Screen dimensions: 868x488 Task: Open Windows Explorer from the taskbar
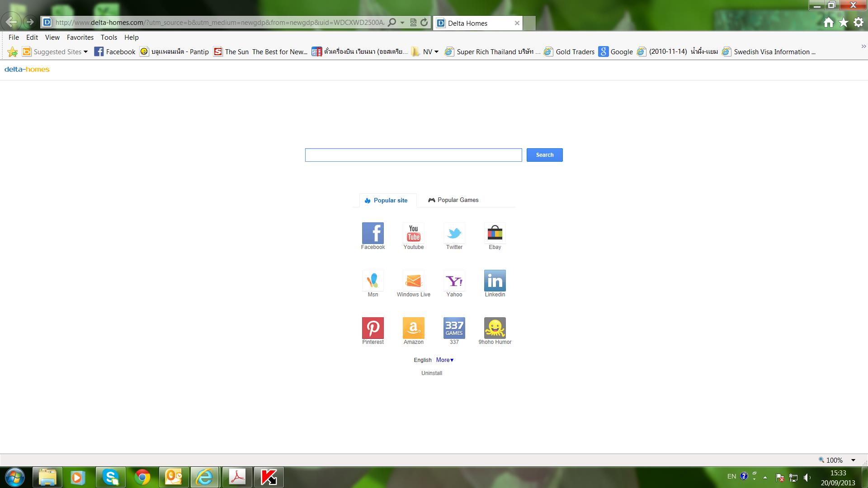[x=47, y=477]
